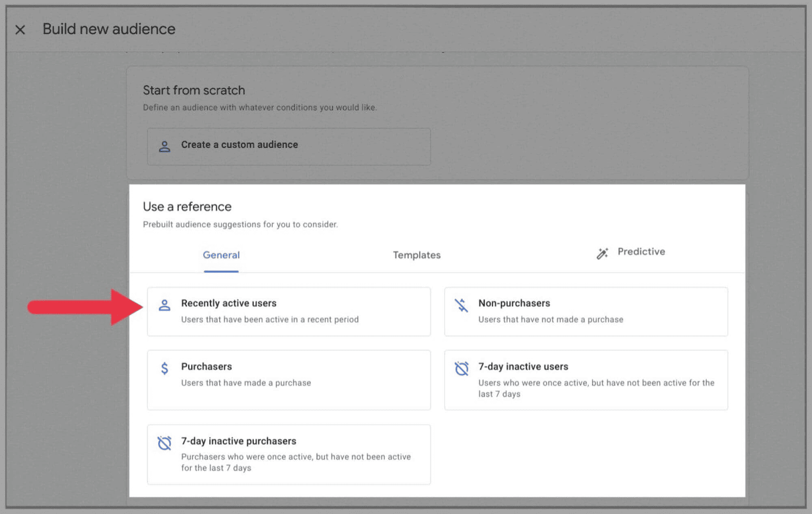Click the clock icon on 7-day inactive purchasers card
The width and height of the screenshot is (812, 514).
click(x=164, y=443)
